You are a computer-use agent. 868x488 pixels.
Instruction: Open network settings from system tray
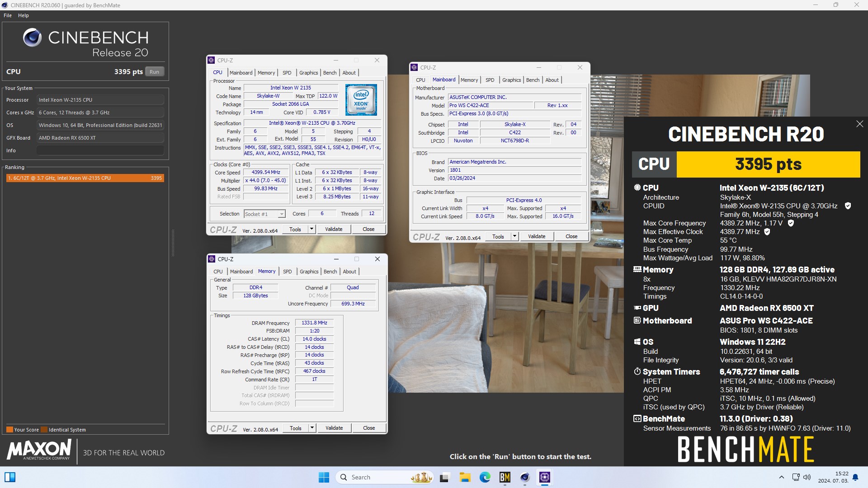796,477
